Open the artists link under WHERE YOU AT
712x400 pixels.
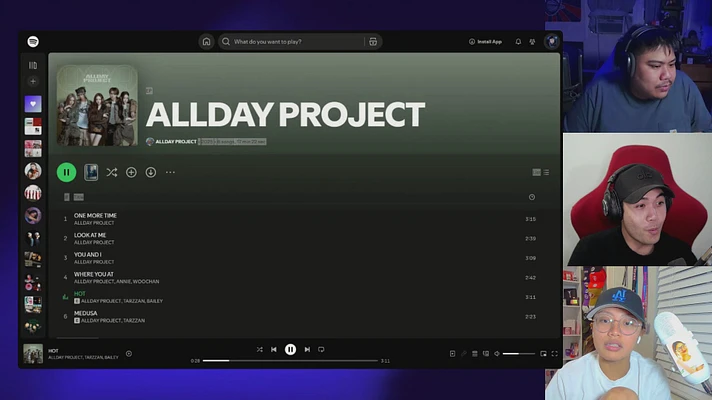[117, 281]
